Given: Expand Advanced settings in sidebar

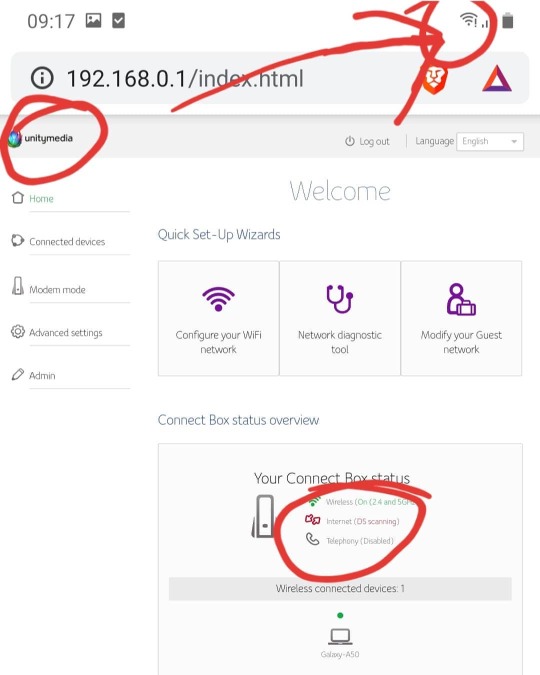Looking at the screenshot, I should pos(65,332).
